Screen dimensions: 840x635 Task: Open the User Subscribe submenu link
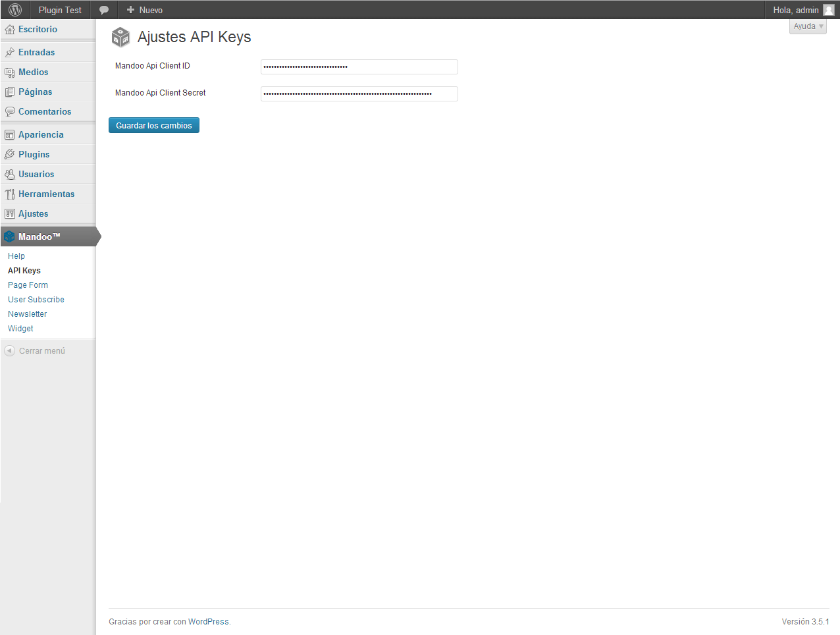[36, 300]
